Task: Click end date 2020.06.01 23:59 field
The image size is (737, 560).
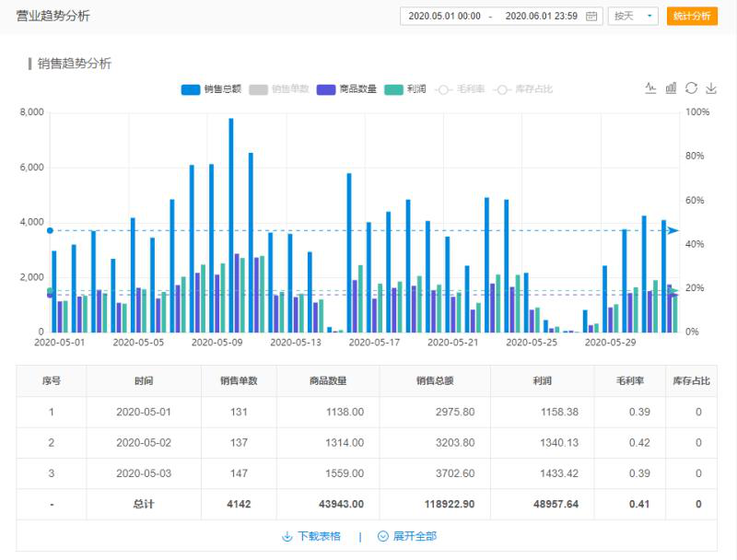Action: click(x=541, y=16)
